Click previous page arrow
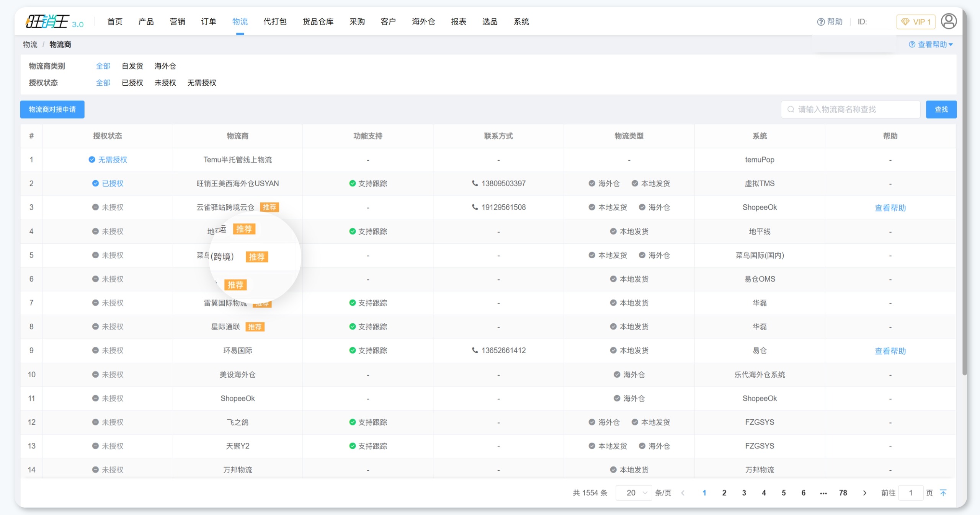The image size is (980, 515). (x=683, y=493)
